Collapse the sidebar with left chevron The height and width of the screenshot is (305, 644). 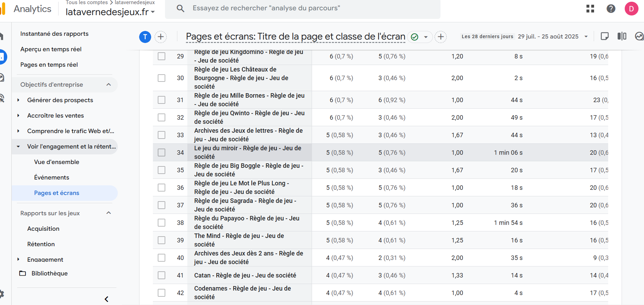pos(106,299)
